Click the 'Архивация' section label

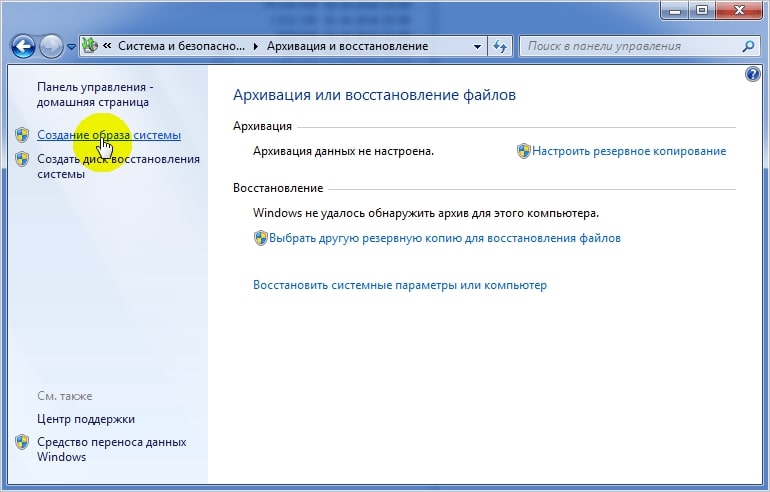(262, 126)
